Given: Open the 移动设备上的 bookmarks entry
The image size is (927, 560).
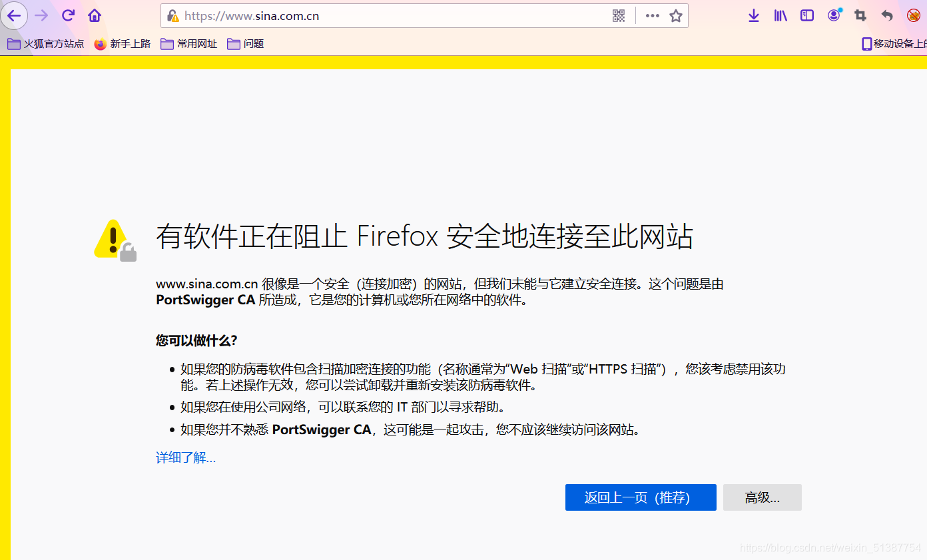Looking at the screenshot, I should pos(894,44).
